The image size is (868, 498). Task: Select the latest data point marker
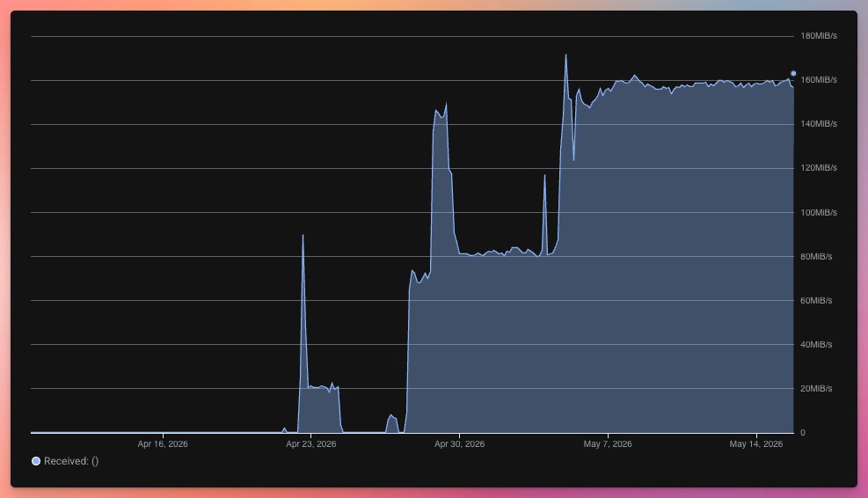click(x=793, y=73)
